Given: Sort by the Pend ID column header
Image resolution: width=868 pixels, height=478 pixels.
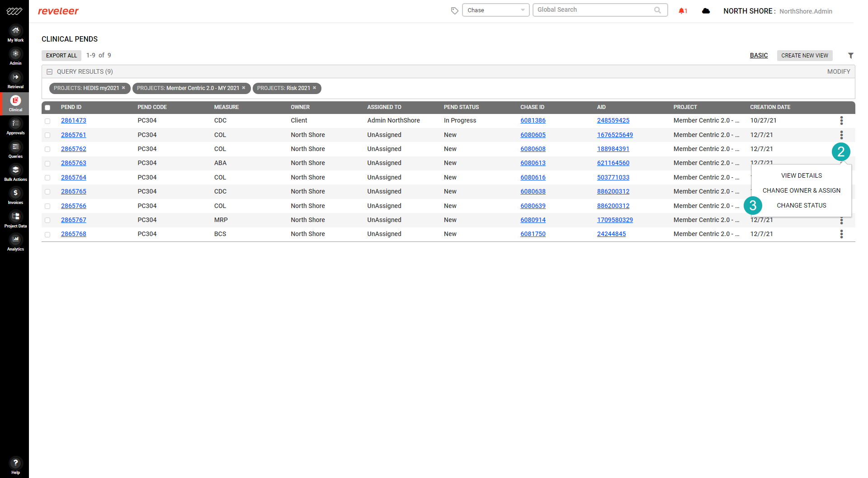Looking at the screenshot, I should (x=71, y=107).
